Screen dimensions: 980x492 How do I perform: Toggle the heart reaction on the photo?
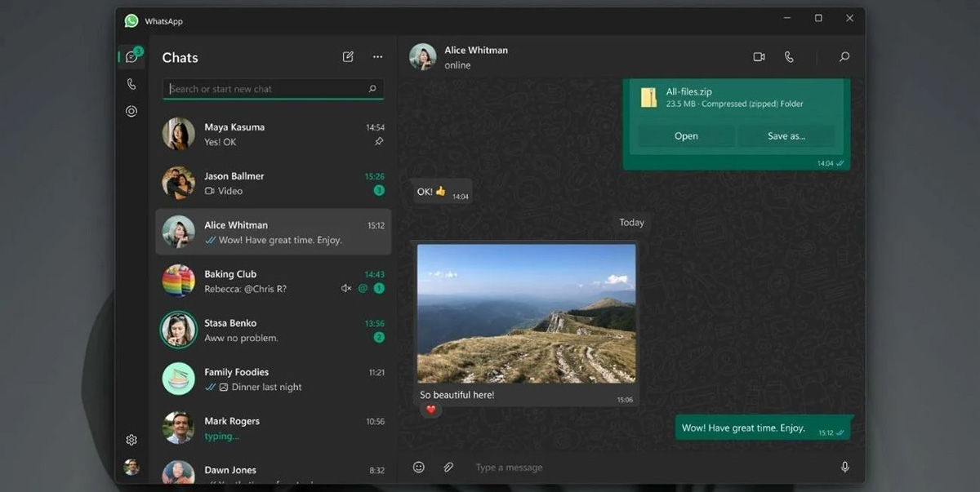[429, 408]
